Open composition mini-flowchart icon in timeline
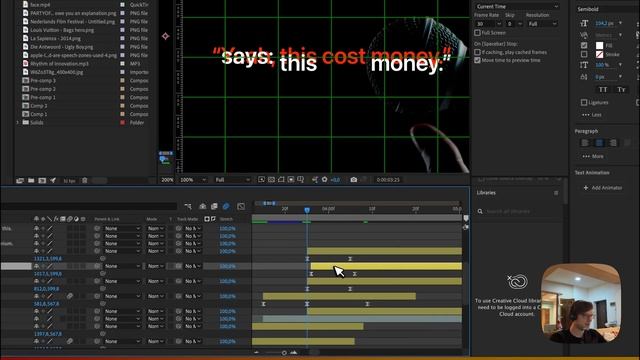640x360 pixels. pos(188,207)
